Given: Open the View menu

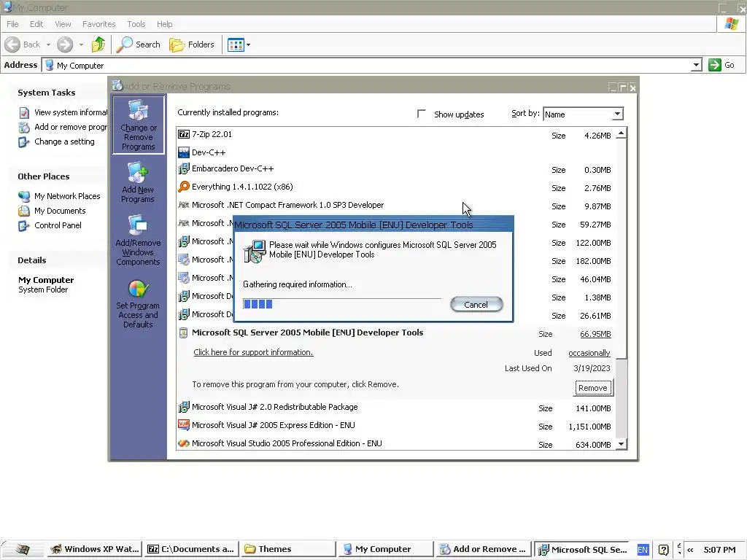Looking at the screenshot, I should tap(63, 24).
